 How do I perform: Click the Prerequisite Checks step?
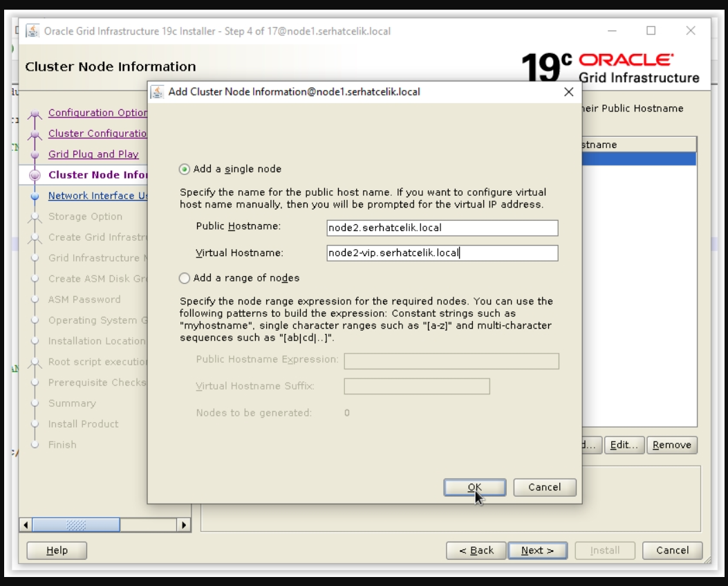pyautogui.click(x=97, y=383)
